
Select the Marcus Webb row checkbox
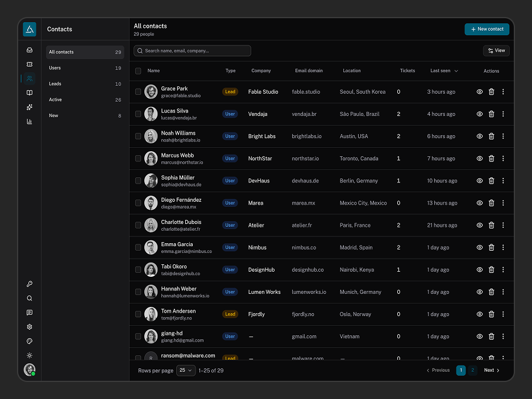click(138, 159)
